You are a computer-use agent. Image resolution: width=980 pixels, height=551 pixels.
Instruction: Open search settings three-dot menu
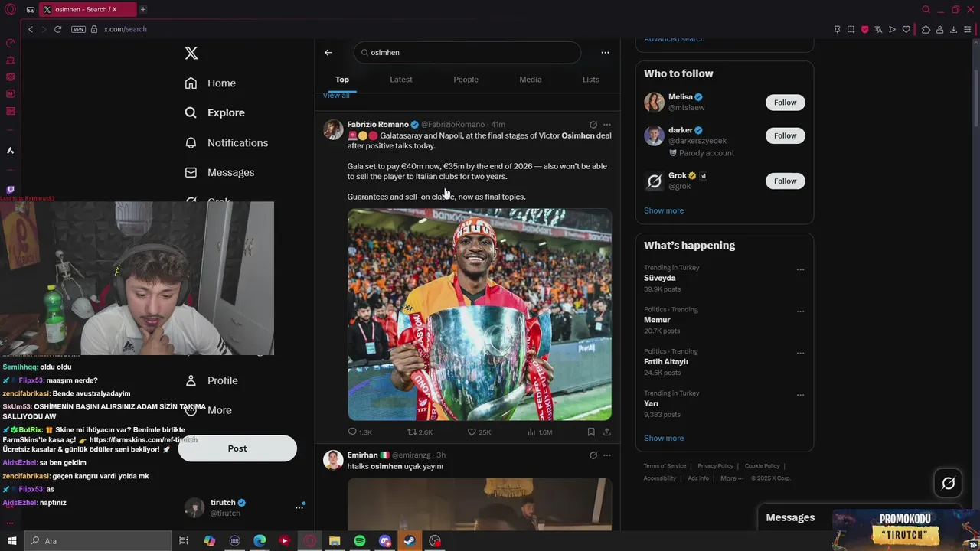click(605, 52)
